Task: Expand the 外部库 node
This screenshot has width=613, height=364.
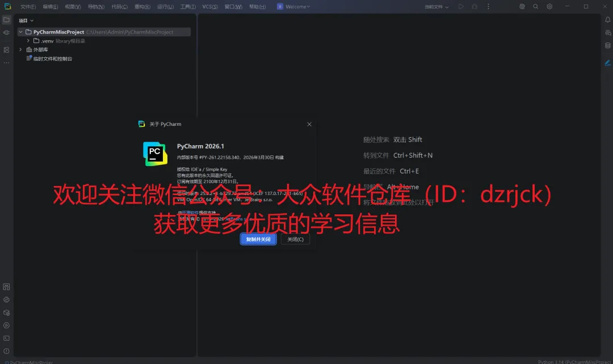Action: pos(21,49)
